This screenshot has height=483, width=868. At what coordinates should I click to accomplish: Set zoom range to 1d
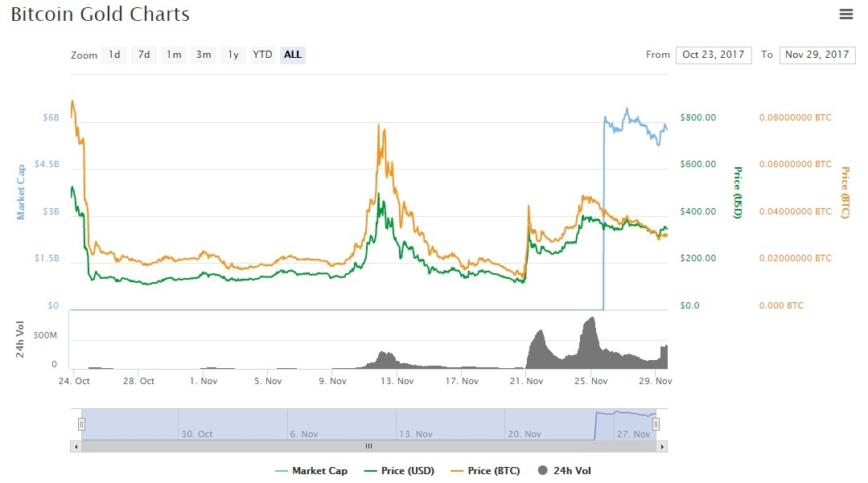(114, 55)
